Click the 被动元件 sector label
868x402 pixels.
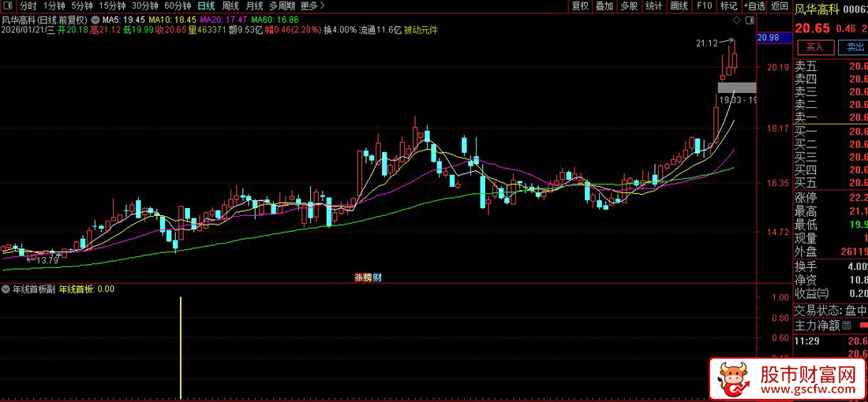(421, 30)
